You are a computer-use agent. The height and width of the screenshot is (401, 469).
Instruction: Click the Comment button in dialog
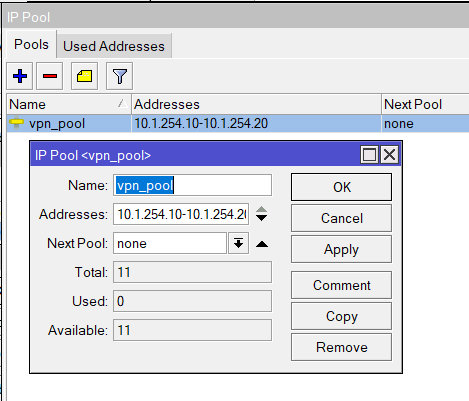[341, 285]
